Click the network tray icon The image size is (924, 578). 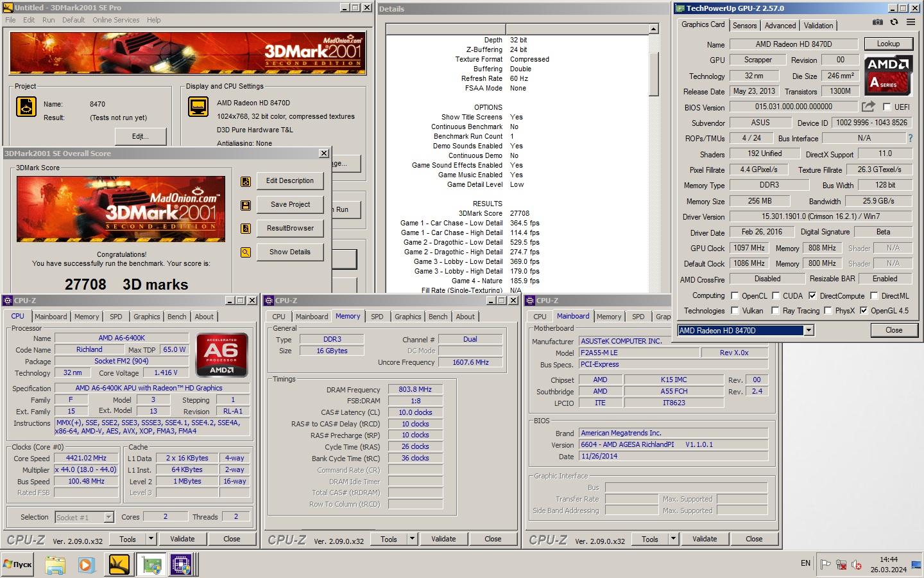[x=841, y=565]
